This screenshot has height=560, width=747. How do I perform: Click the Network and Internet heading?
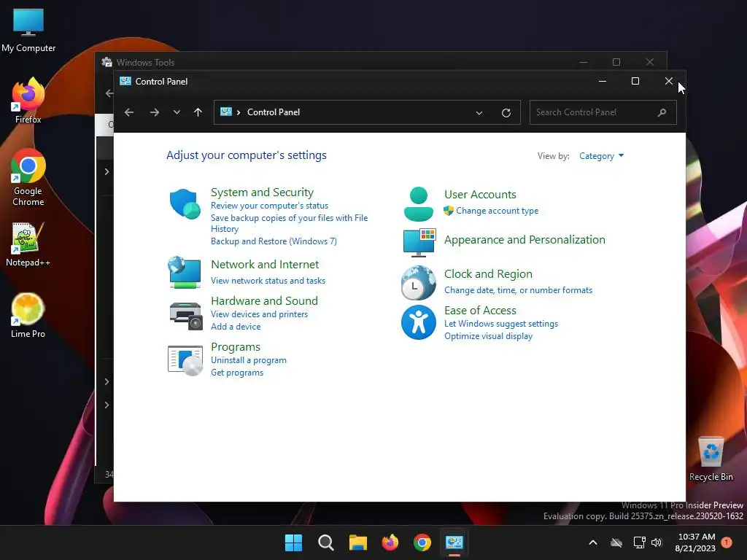pos(265,264)
